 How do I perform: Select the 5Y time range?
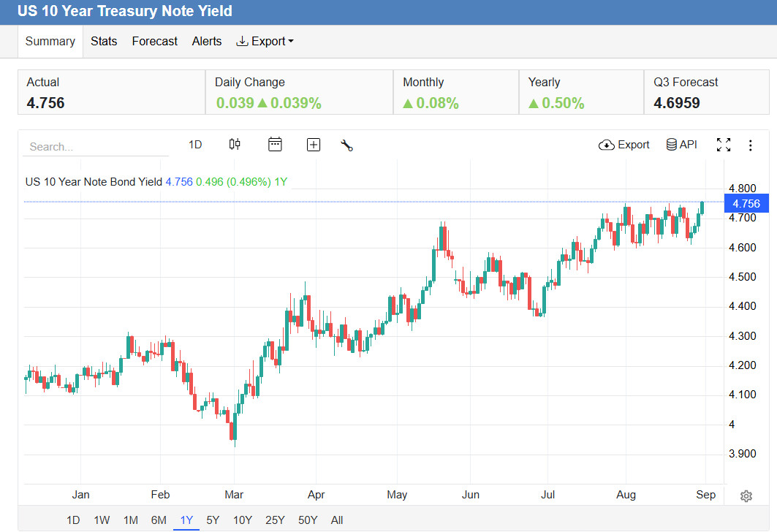point(213,520)
